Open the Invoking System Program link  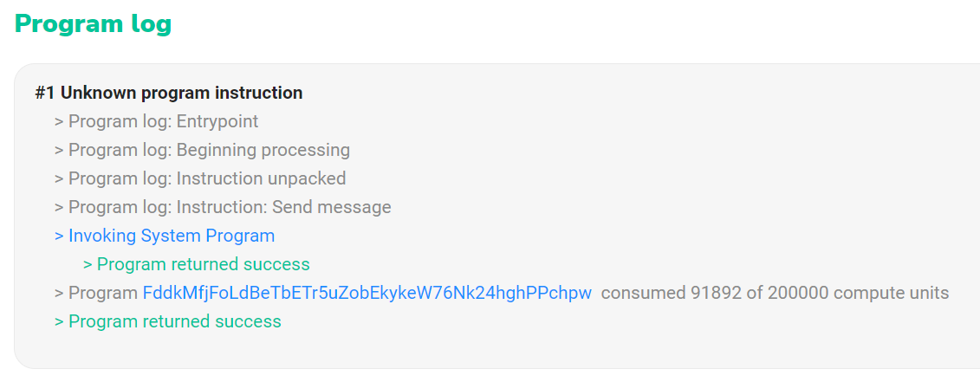coord(171,236)
